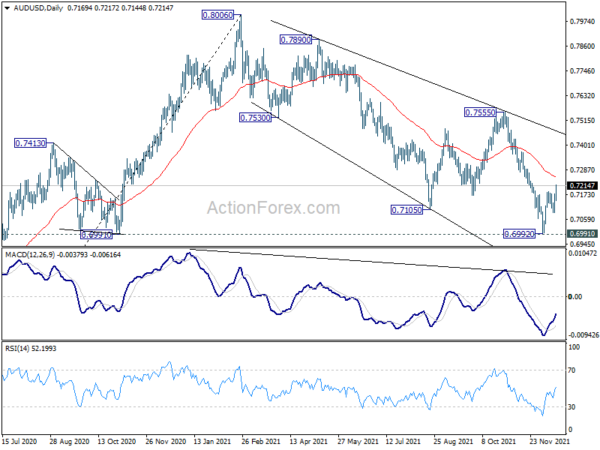Click the 27 May 2021 date label
Screen dimensions: 600x450
(x=356, y=441)
